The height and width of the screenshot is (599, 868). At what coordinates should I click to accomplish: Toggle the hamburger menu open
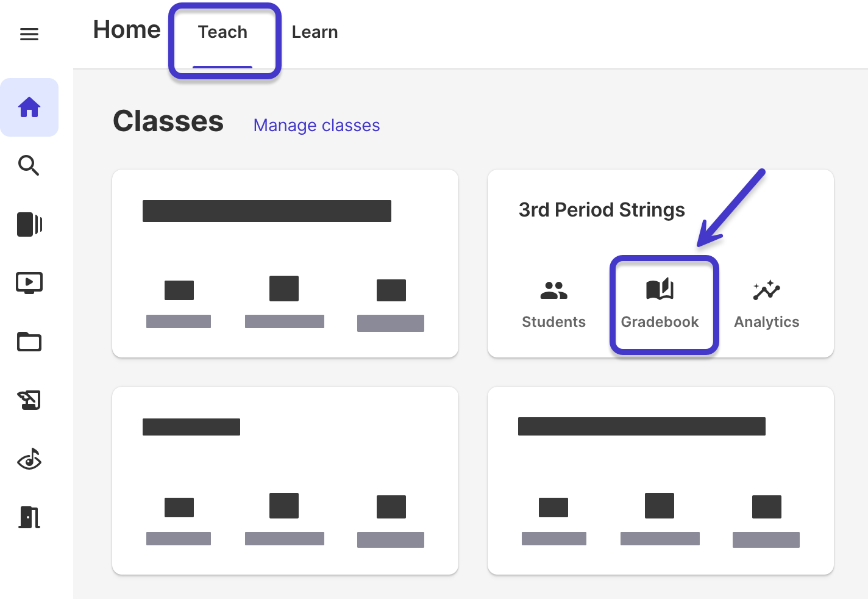29,34
